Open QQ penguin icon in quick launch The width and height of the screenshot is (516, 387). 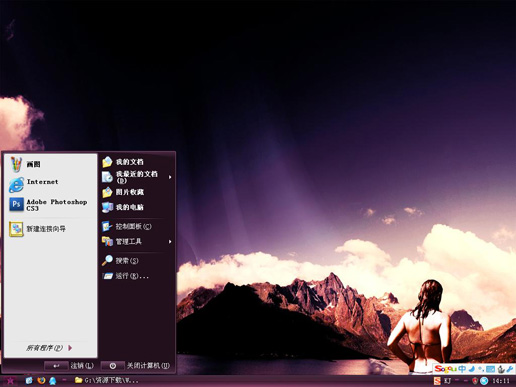(53, 381)
